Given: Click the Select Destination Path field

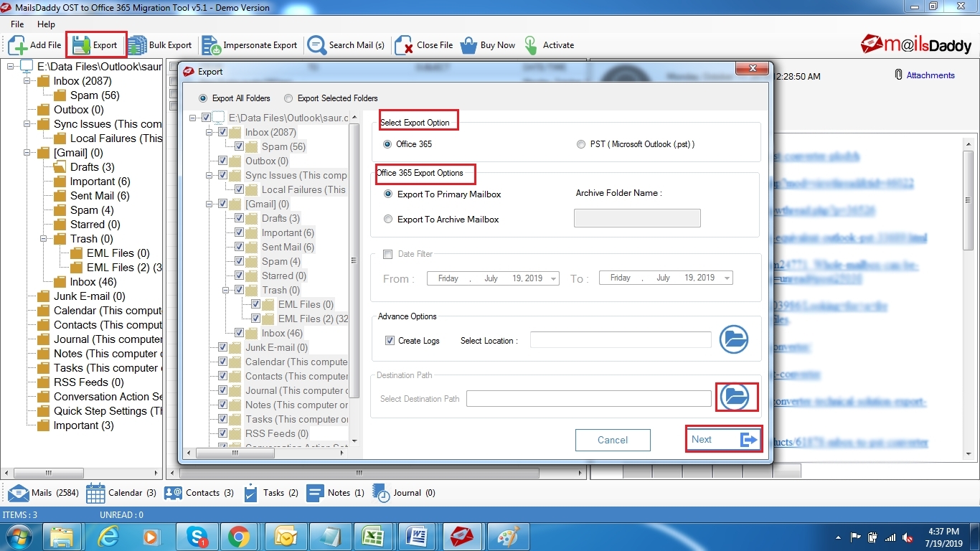Looking at the screenshot, I should [589, 398].
